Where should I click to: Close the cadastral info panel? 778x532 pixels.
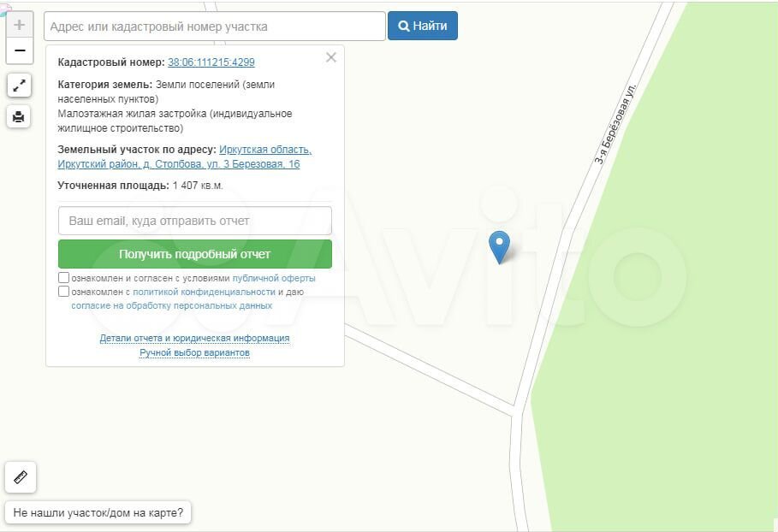[331, 57]
